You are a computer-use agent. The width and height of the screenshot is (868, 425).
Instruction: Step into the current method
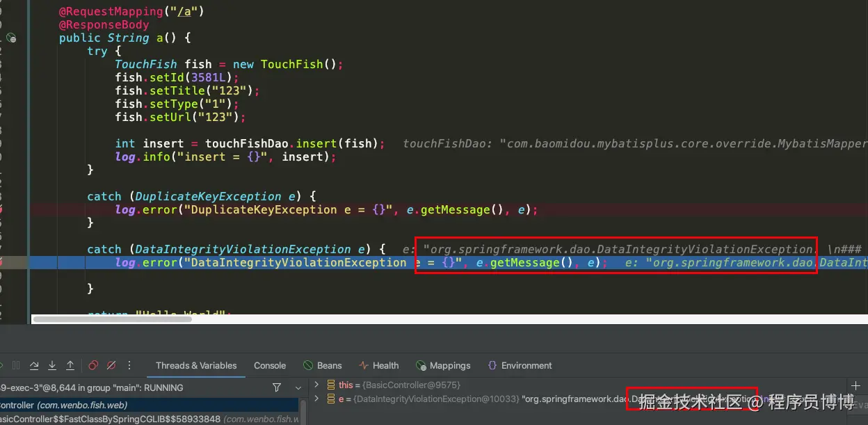[52, 365]
